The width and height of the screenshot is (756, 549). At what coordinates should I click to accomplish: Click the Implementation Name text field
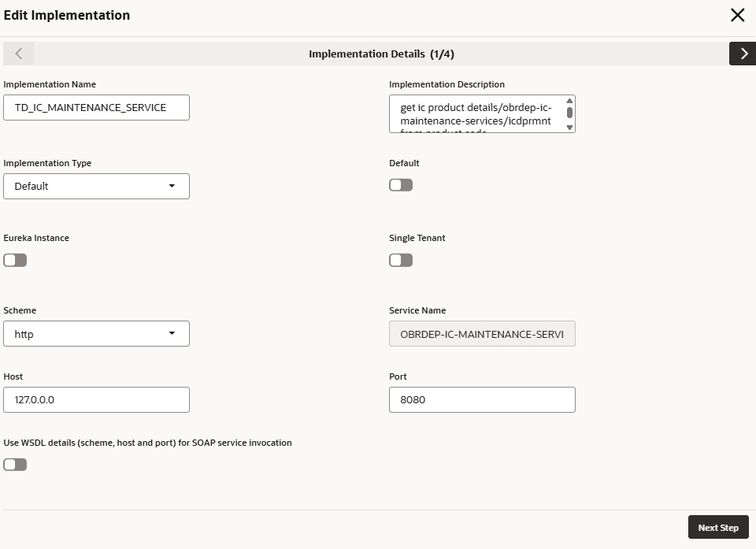tap(96, 108)
